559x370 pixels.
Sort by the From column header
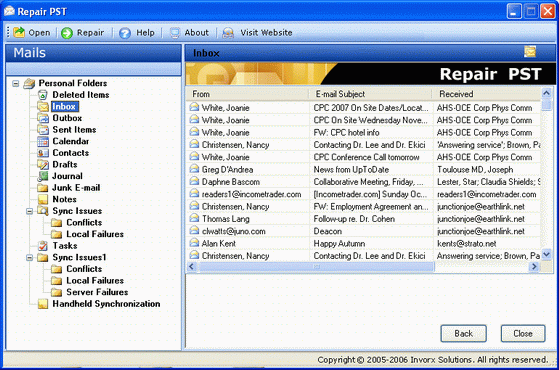[x=247, y=94]
